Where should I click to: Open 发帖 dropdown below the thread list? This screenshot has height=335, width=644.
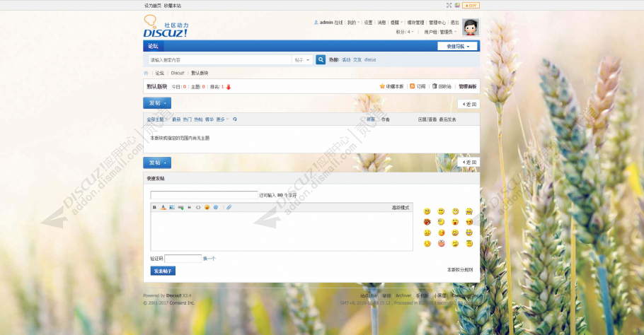pyautogui.click(x=157, y=163)
